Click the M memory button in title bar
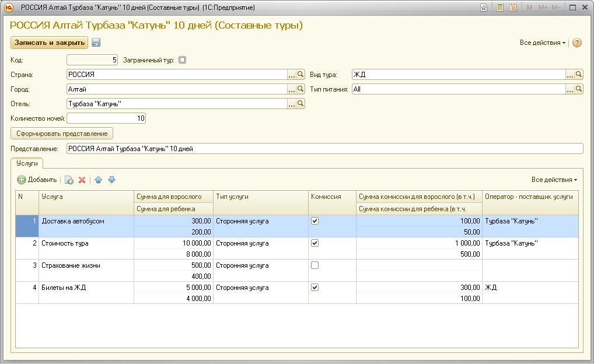Viewport: 594px width, 364px height. click(529, 8)
